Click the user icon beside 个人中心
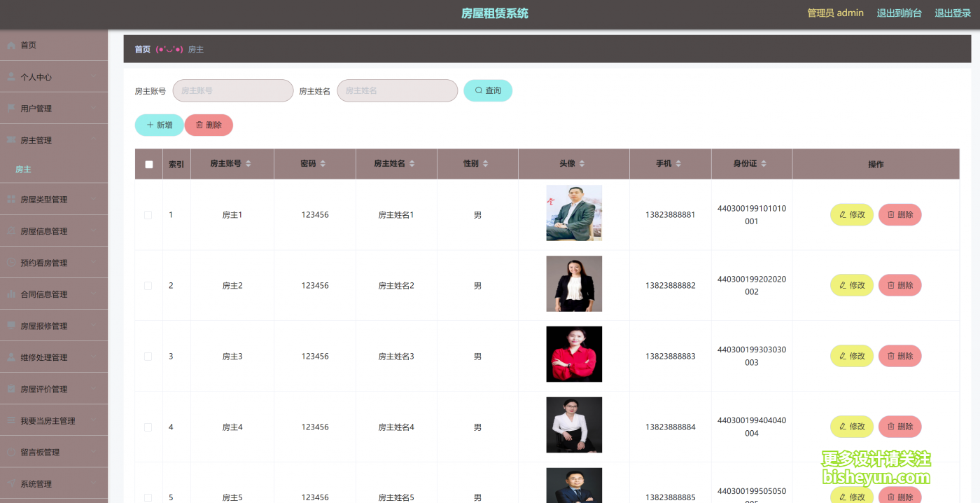 [11, 77]
